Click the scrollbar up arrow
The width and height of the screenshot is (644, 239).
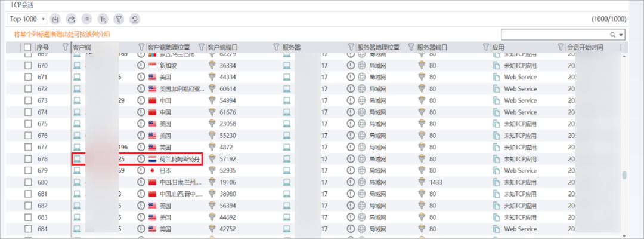point(624,57)
